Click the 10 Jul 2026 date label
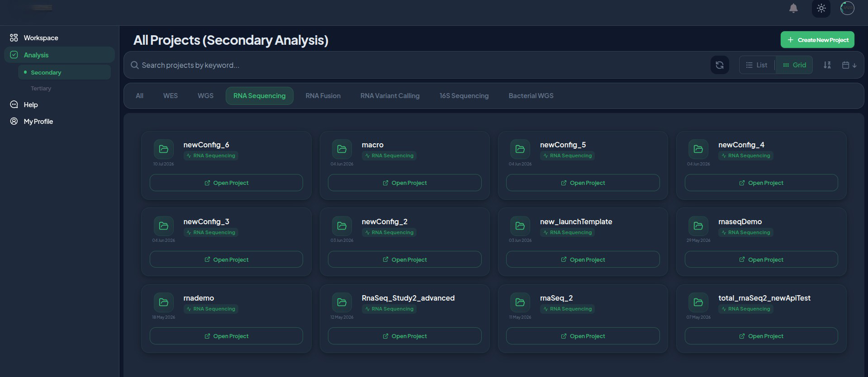 (163, 164)
